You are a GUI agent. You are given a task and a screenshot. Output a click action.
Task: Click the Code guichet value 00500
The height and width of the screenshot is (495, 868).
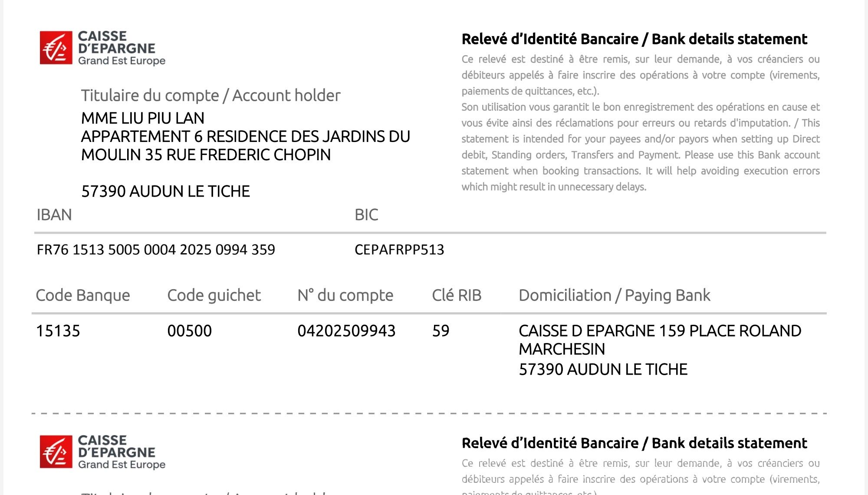pyautogui.click(x=190, y=331)
